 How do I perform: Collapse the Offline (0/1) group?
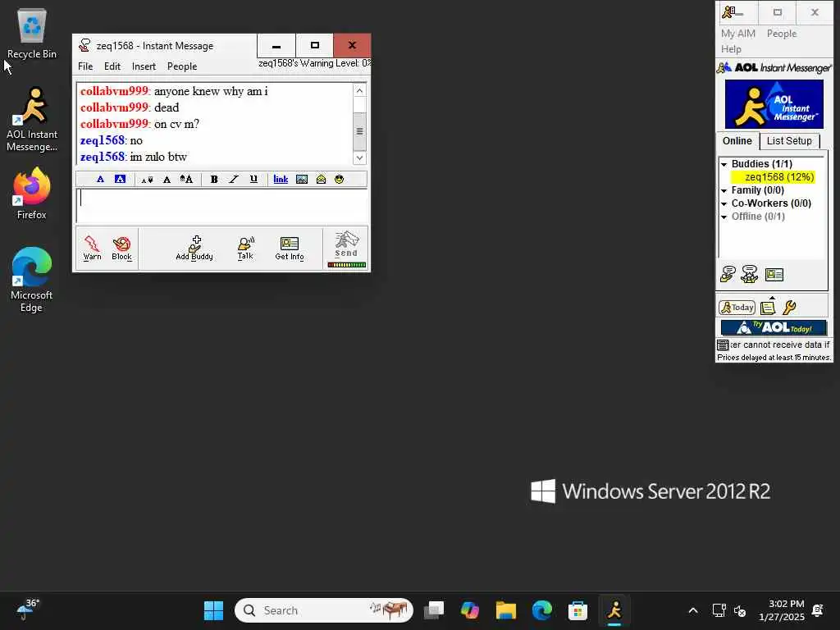click(x=724, y=217)
